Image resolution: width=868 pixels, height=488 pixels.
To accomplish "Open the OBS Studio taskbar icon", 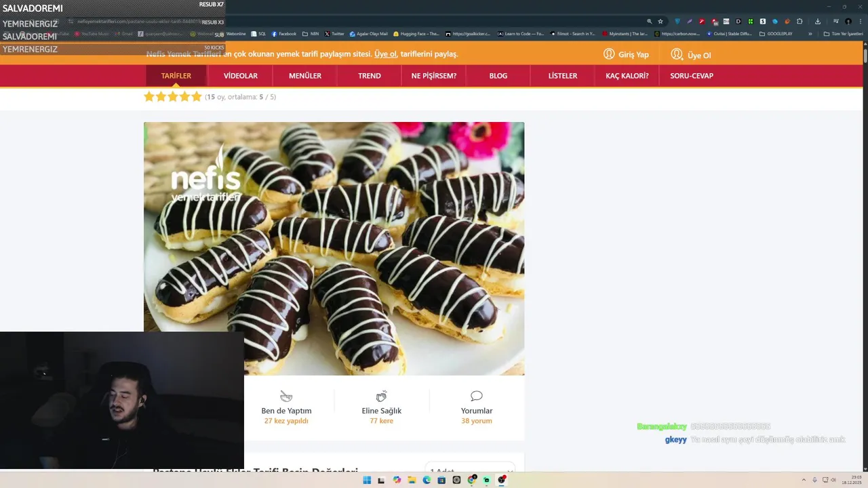I will click(502, 480).
